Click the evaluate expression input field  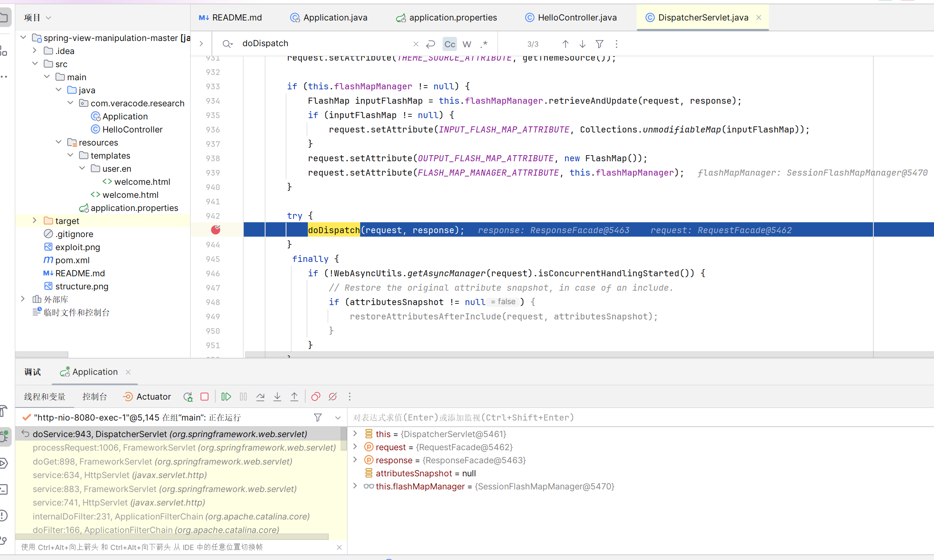(x=640, y=417)
